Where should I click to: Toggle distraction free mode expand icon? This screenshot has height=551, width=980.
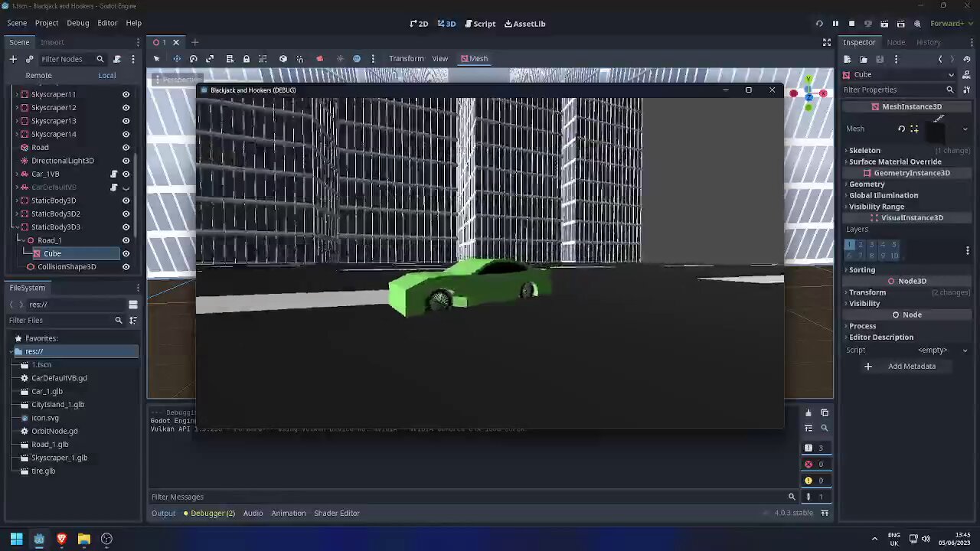pos(827,42)
